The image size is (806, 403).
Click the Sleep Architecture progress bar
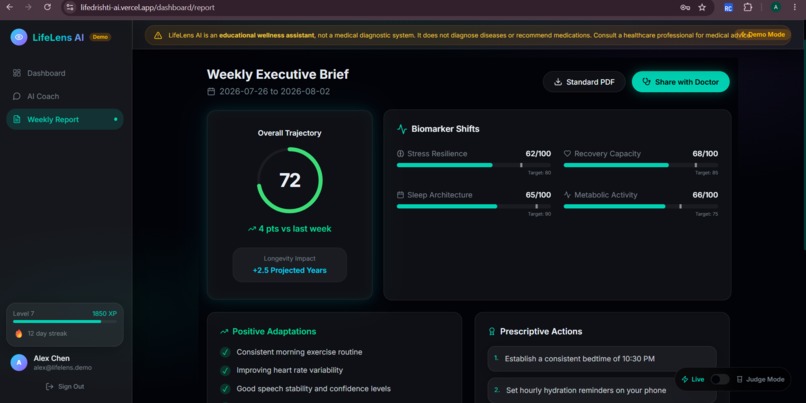tap(473, 206)
